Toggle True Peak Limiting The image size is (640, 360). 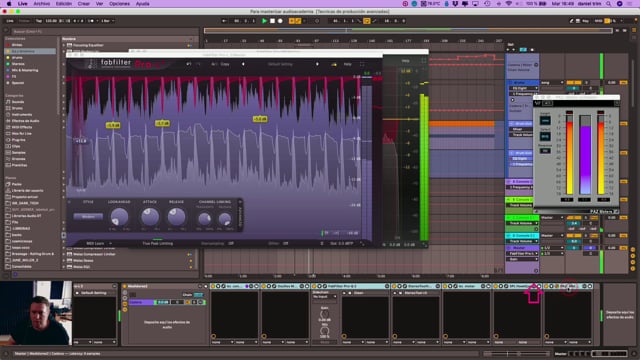[x=158, y=243]
